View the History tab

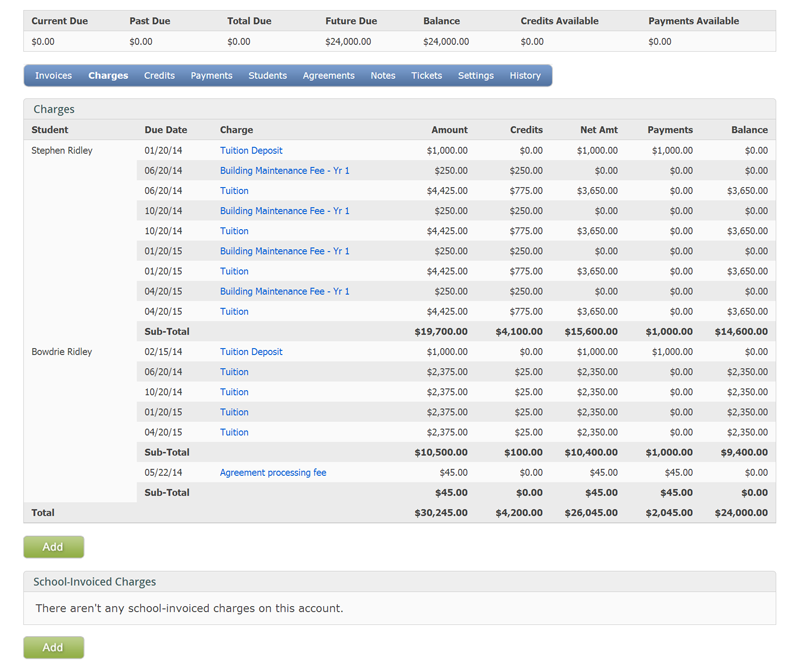pos(523,75)
